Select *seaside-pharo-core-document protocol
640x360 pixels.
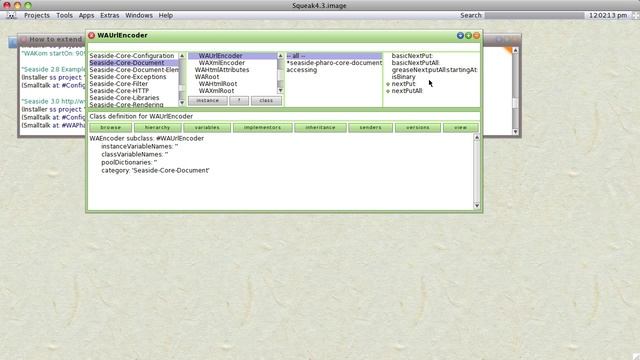click(x=334, y=63)
